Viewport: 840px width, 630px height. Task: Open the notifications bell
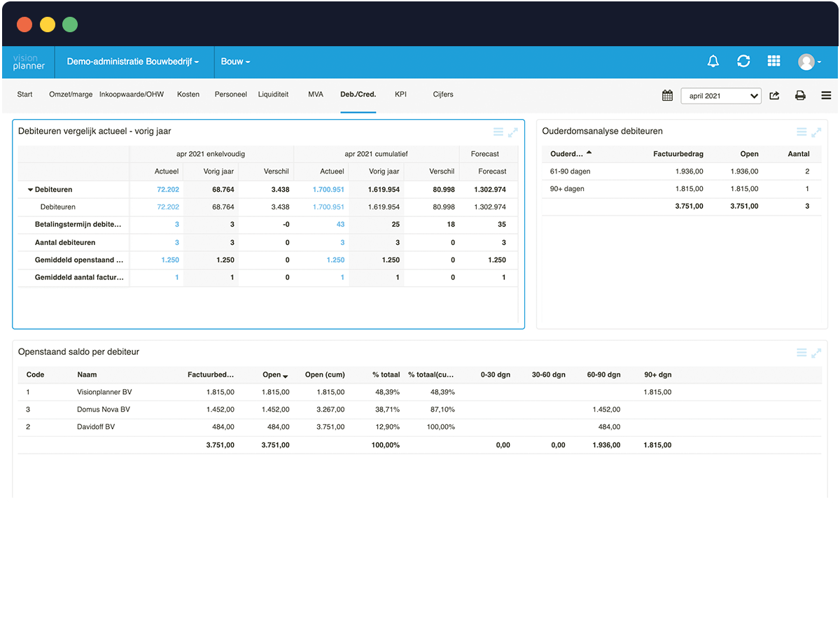(x=713, y=62)
